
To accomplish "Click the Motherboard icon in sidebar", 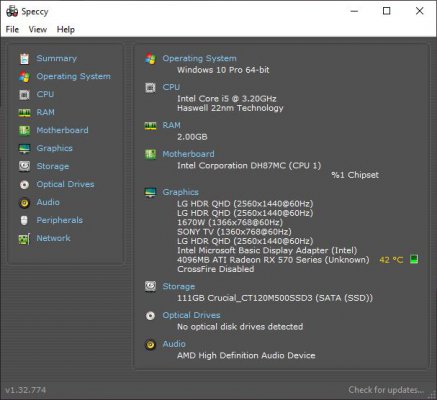I will point(24,130).
